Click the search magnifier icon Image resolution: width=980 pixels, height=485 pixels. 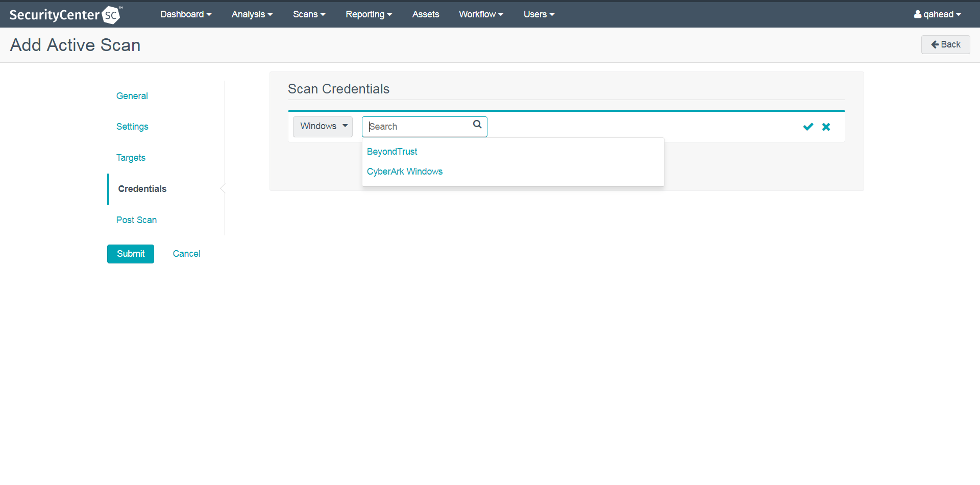coord(477,125)
